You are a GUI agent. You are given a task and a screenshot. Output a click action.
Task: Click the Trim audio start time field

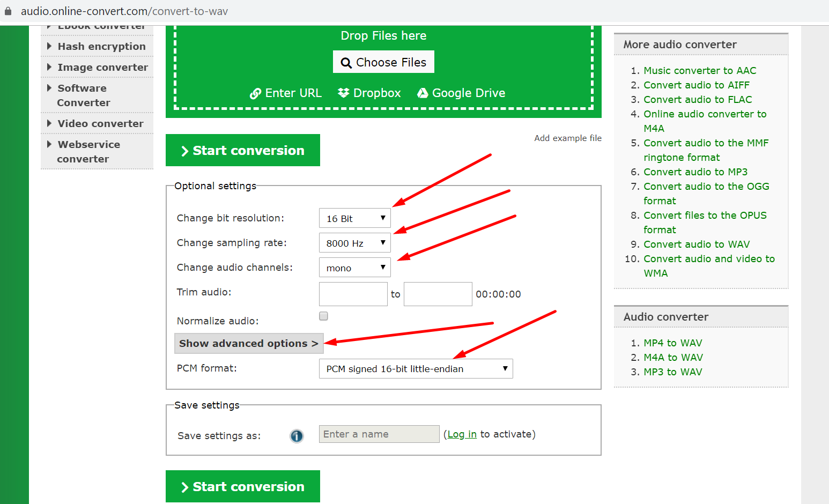[x=353, y=294]
